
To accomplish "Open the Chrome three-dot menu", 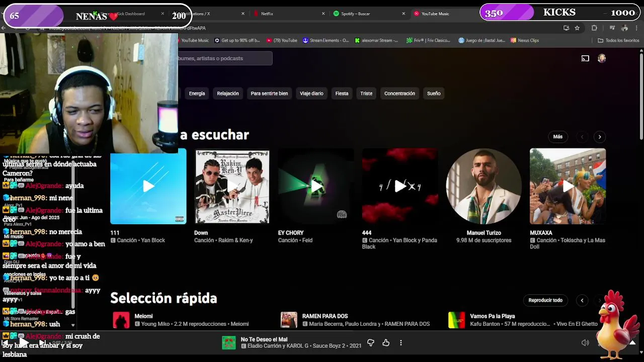I will pos(637,28).
